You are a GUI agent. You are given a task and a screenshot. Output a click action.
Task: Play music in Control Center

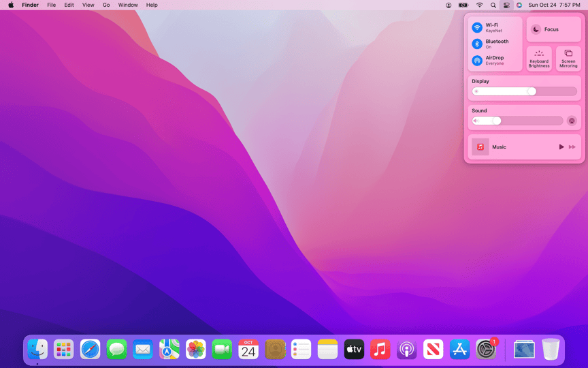pos(561,147)
